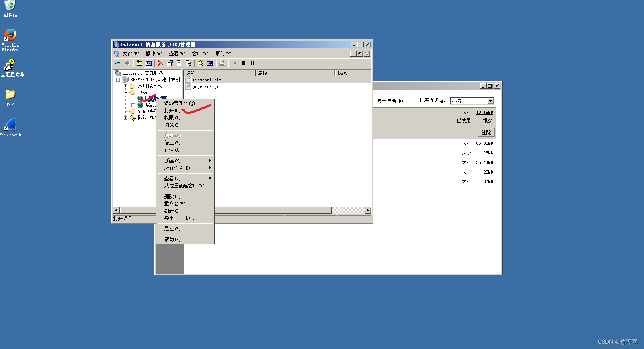Choose 导出列表(L)... from context menu
The width and height of the screenshot is (644, 349).
pos(185,218)
